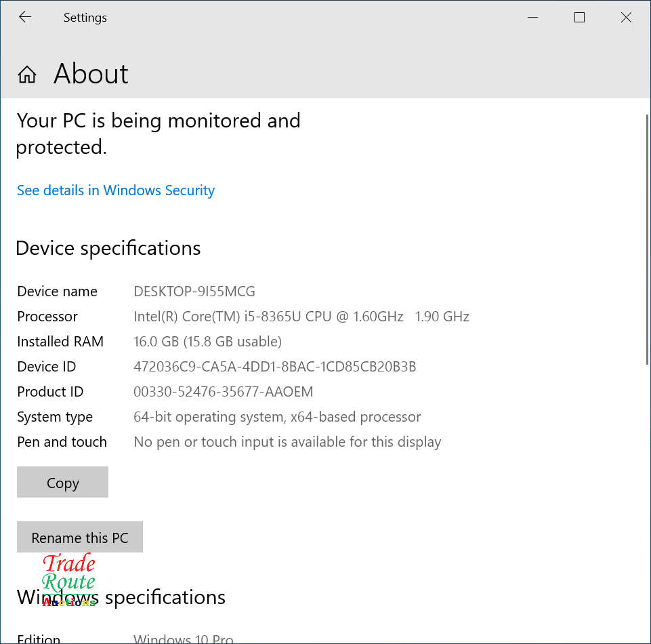This screenshot has width=651, height=644.
Task: Select the device name DESKTOP-9I55MCG
Action: (194, 291)
